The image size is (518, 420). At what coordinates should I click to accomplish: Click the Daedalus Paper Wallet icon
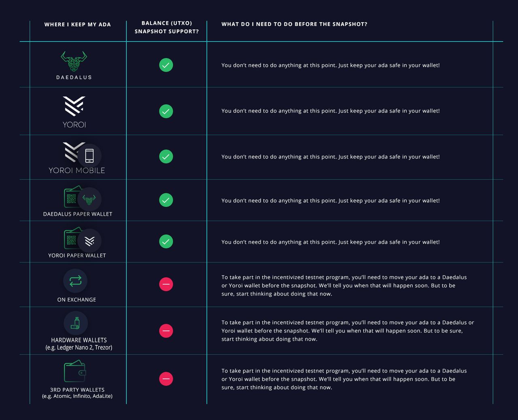tap(82, 197)
